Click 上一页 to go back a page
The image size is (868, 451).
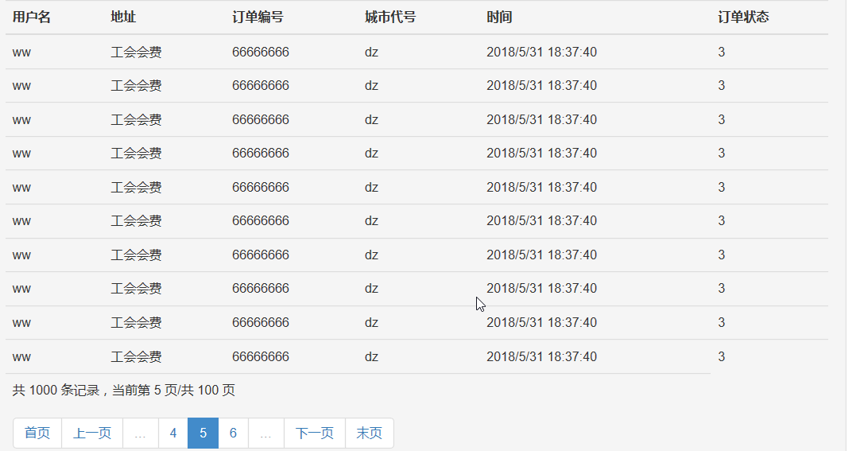click(92, 433)
